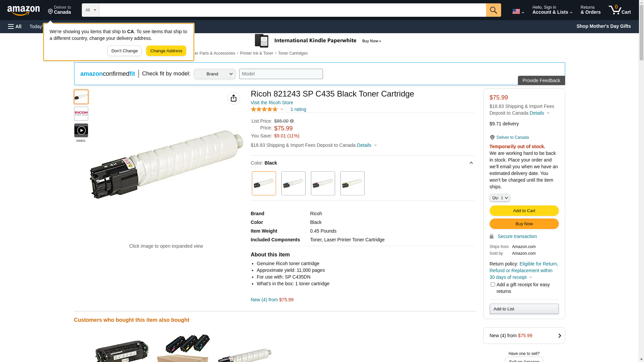644x362 pixels.
Task: Click the Add to Cart button
Action: point(524,210)
